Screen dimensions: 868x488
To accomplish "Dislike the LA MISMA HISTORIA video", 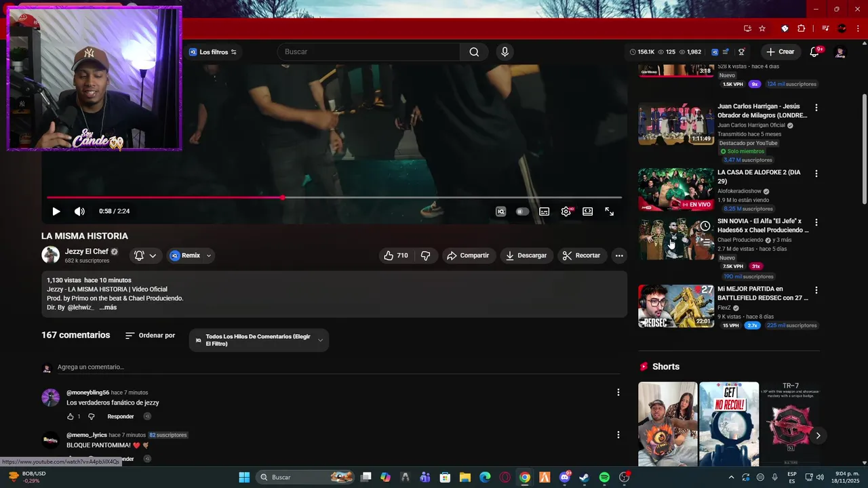I will (x=426, y=256).
